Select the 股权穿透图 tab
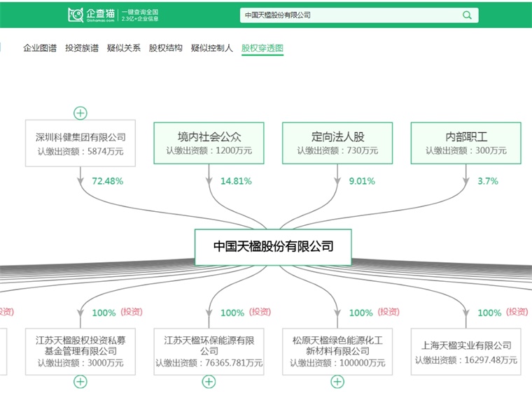Viewport: 532px width, 393px height. 262,48
